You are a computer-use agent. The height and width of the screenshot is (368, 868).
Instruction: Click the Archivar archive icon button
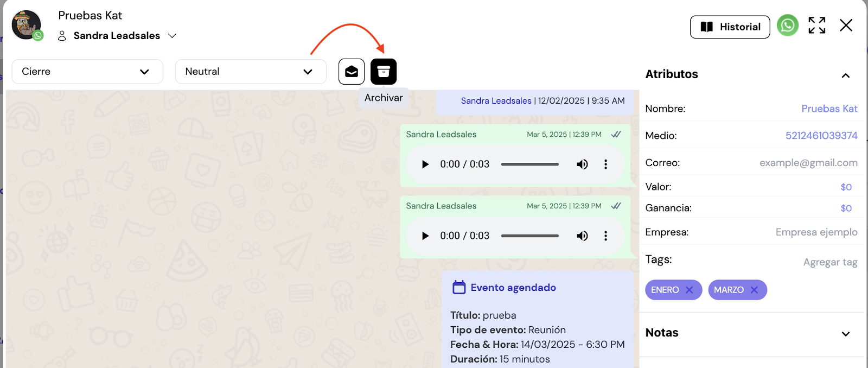tap(384, 72)
